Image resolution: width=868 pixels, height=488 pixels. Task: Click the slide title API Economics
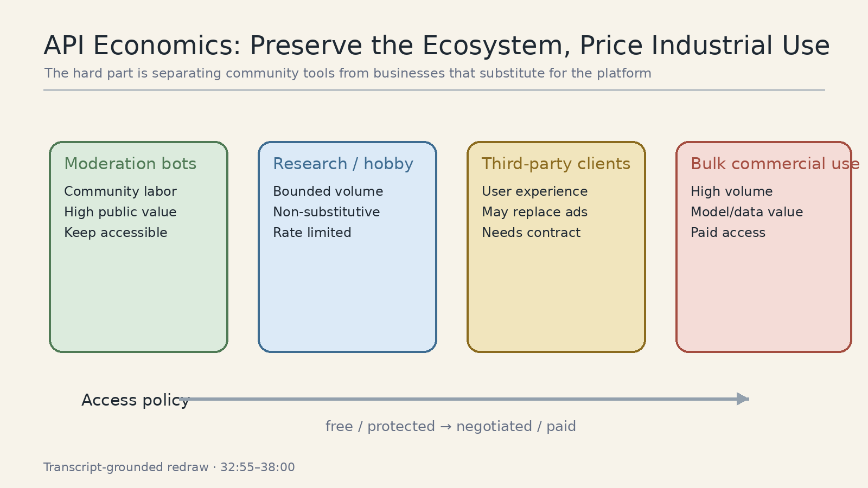click(437, 46)
